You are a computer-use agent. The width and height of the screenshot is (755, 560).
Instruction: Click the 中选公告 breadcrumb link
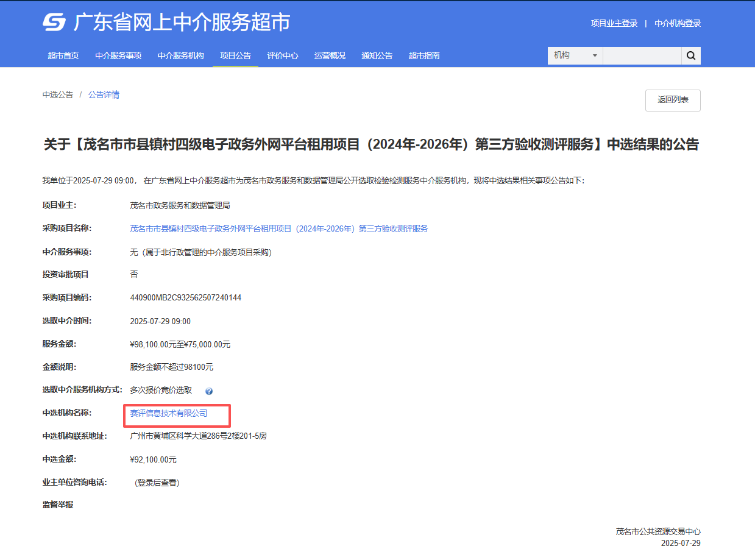pos(58,94)
